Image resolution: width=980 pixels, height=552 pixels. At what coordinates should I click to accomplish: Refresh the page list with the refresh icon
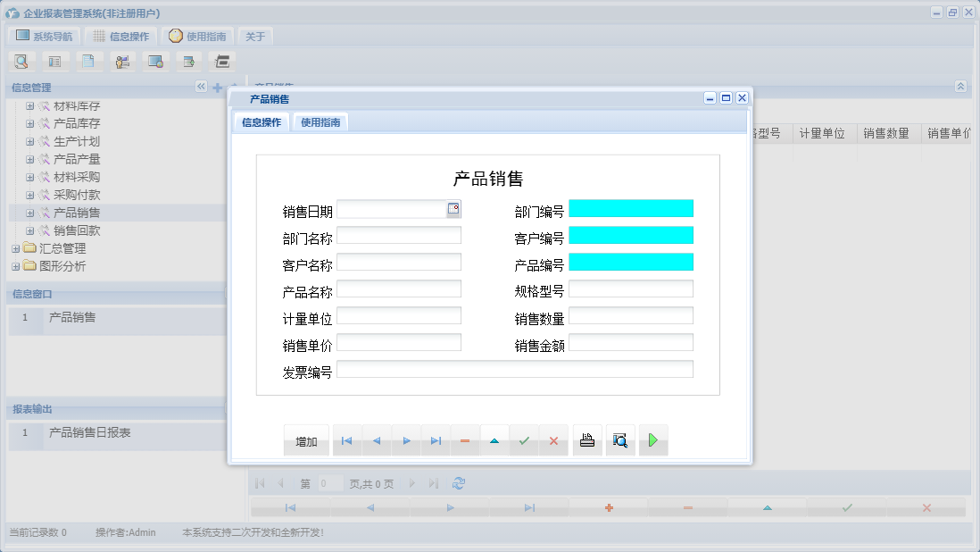458,483
